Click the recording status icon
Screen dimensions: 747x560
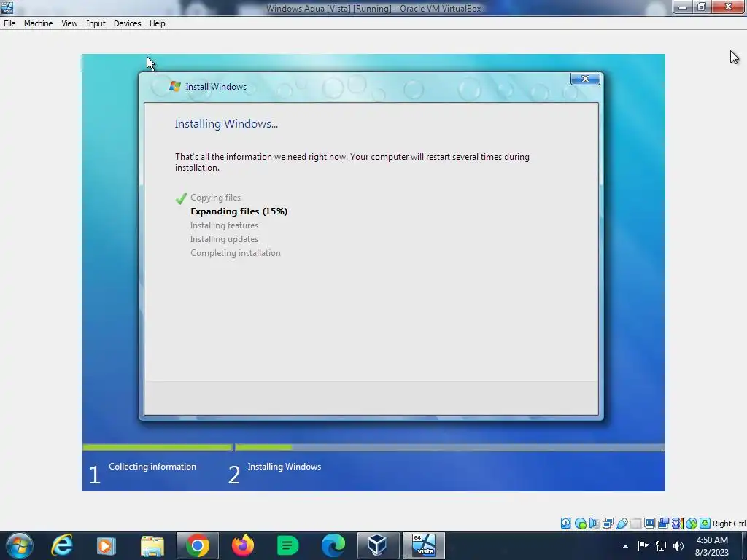(x=663, y=524)
